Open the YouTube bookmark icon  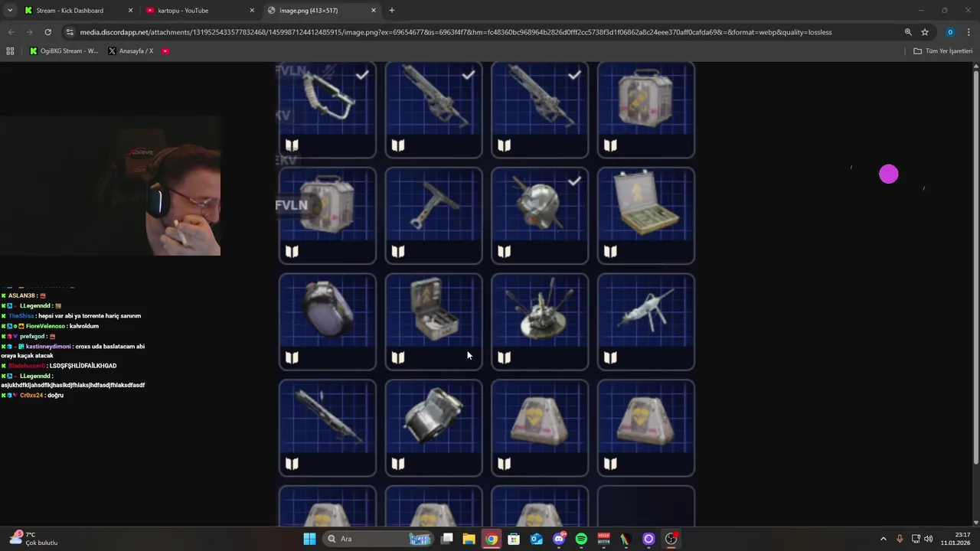165,51
